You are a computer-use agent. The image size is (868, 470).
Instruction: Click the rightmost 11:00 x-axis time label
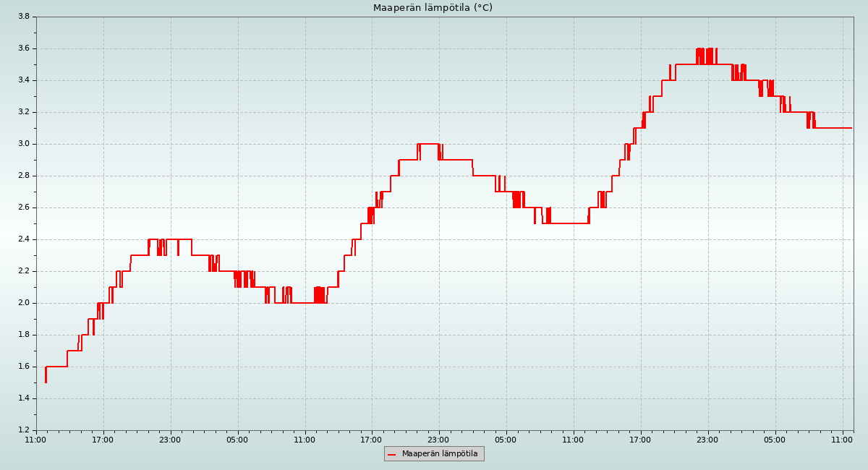point(842,439)
